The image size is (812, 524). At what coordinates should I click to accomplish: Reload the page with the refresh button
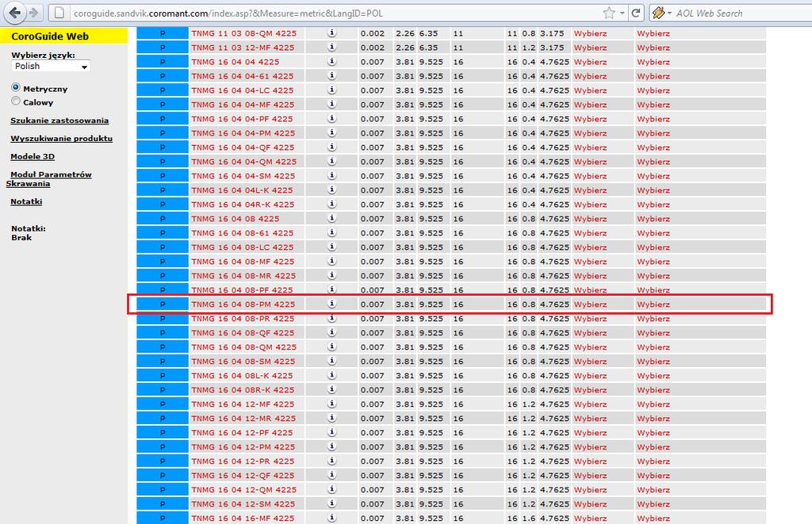click(636, 13)
